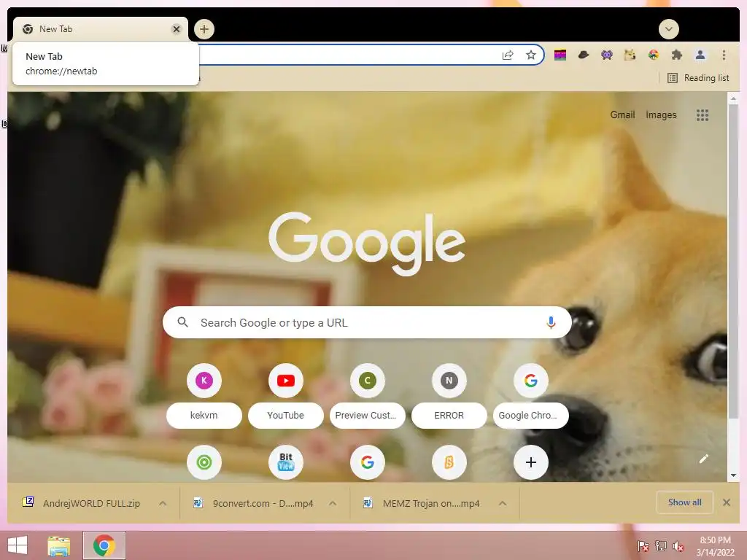Click the muted volume tray icon
This screenshot has width=747, height=560.
(x=678, y=546)
